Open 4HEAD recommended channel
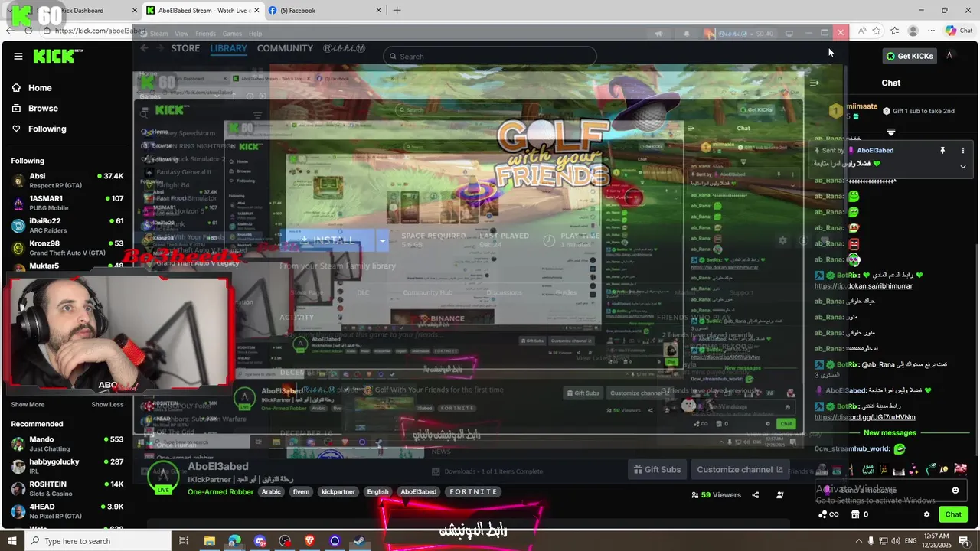 tap(67, 510)
